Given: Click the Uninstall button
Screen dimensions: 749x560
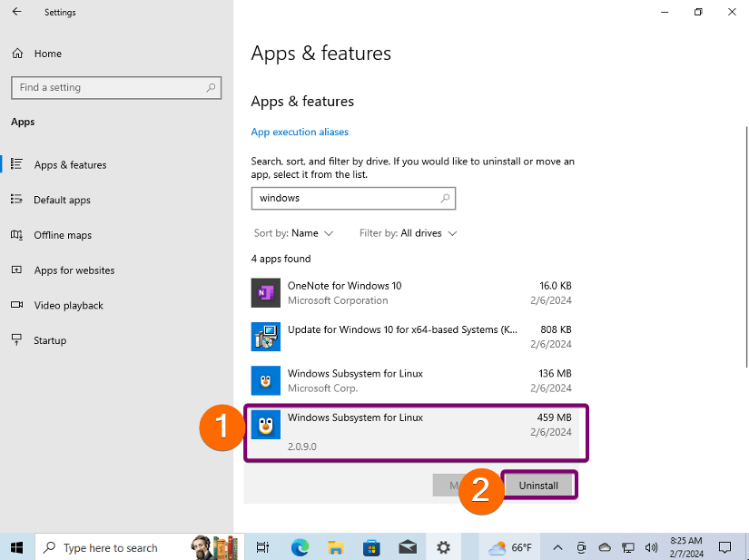Looking at the screenshot, I should pyautogui.click(x=538, y=485).
